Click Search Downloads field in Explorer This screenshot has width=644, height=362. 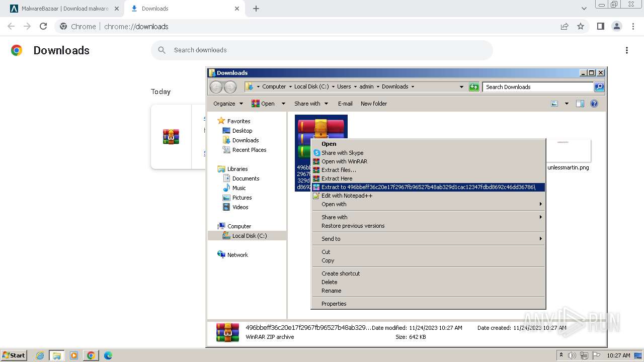tap(538, 87)
